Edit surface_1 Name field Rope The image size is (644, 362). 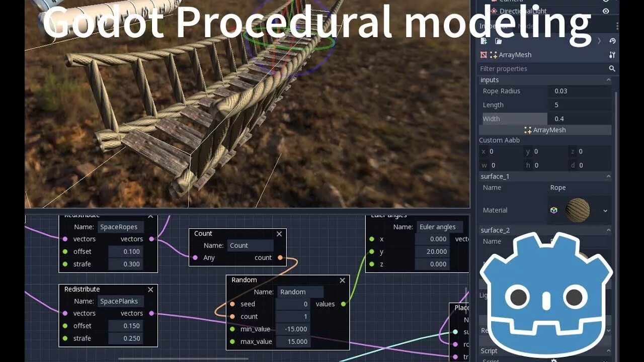pyautogui.click(x=580, y=188)
